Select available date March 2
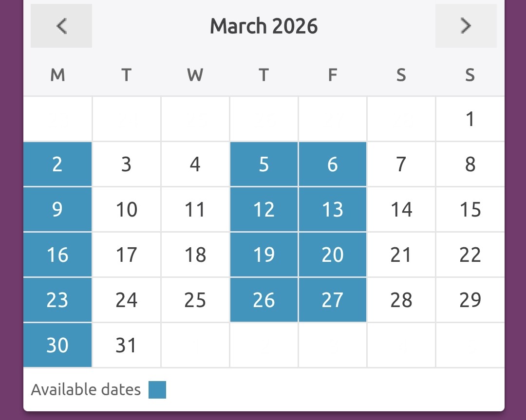The width and height of the screenshot is (526, 420). (x=57, y=164)
